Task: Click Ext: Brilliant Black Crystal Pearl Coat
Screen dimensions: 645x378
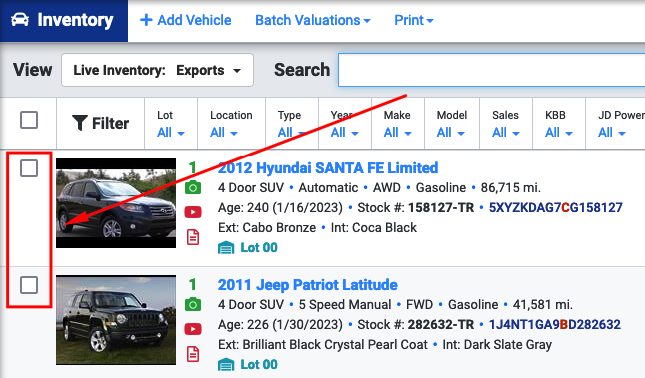Action: tap(323, 344)
